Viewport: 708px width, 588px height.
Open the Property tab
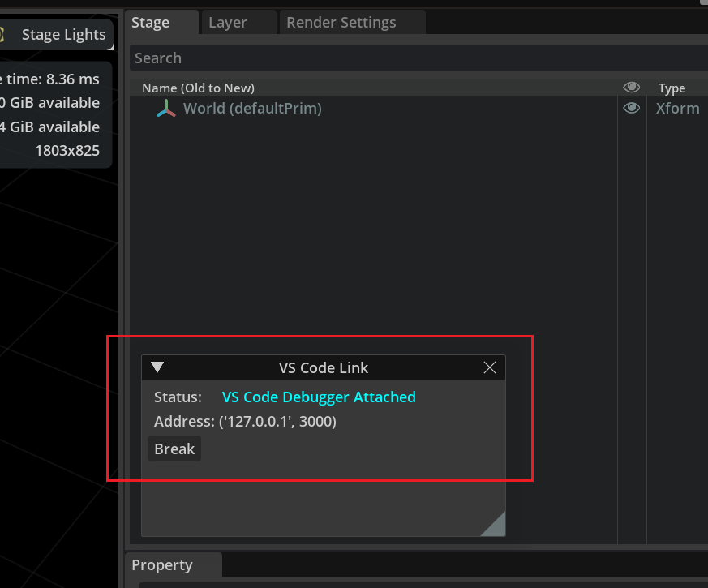point(162,564)
